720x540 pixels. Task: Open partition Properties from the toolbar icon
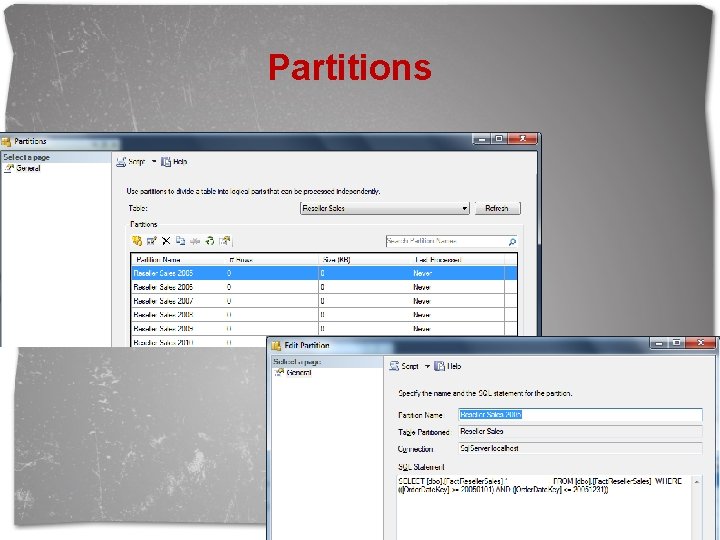pos(225,241)
